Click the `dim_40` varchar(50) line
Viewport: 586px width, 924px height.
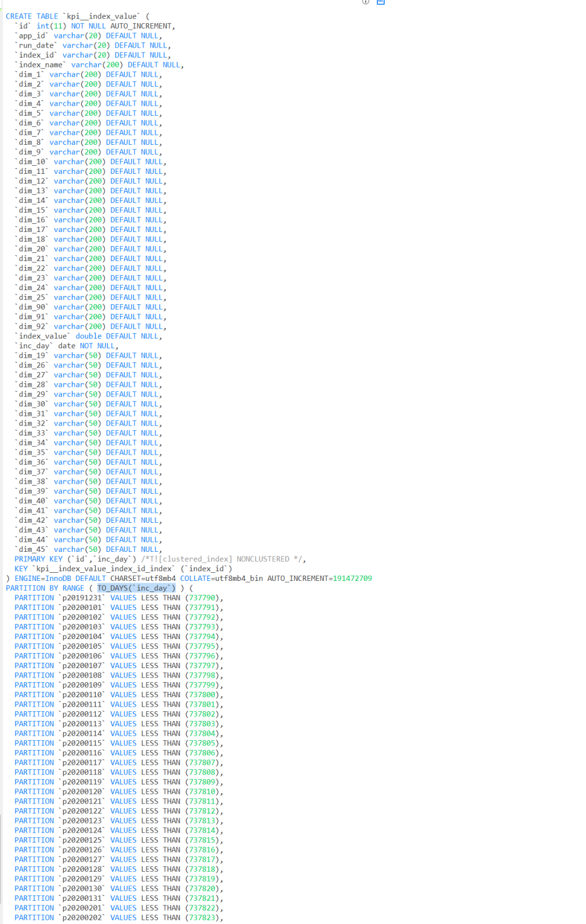(88, 501)
